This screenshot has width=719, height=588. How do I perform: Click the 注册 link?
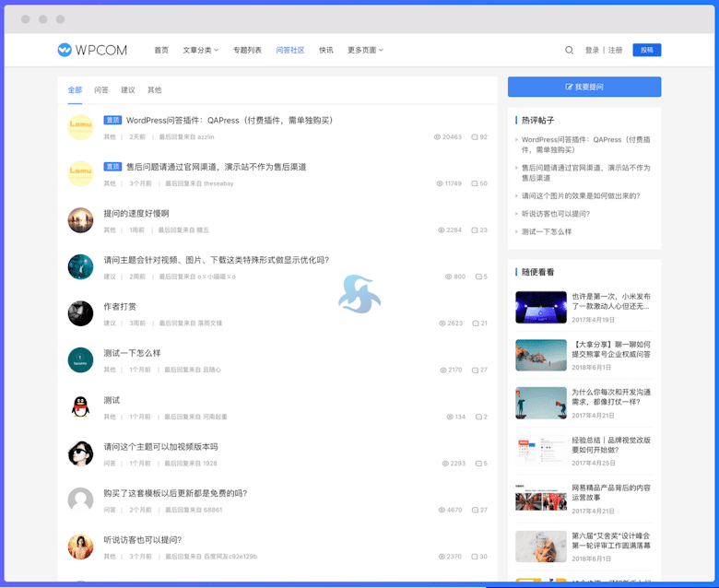(616, 50)
